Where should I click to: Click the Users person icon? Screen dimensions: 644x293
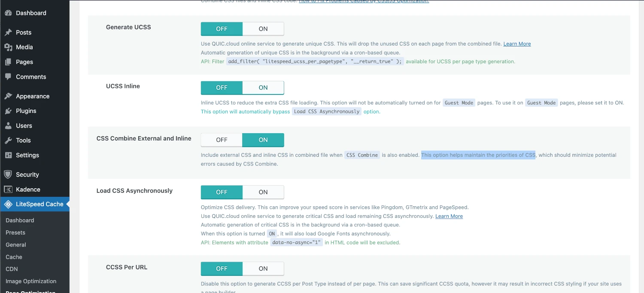[x=8, y=125]
